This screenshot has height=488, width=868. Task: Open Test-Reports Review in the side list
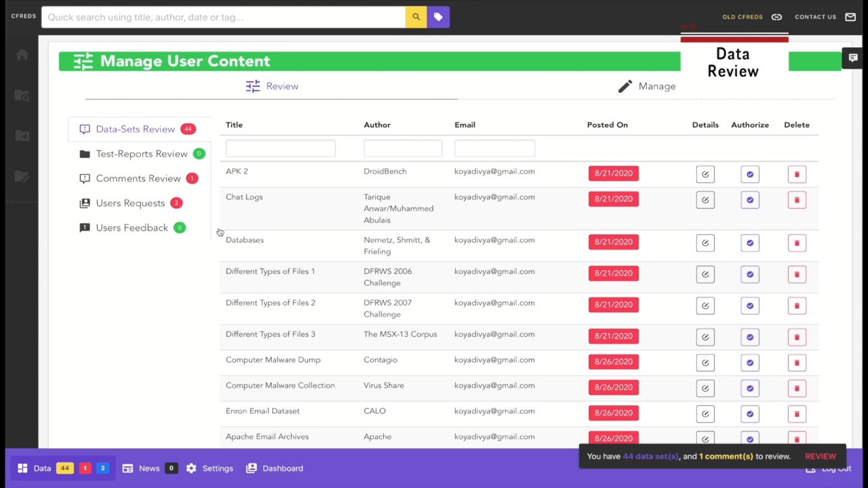pyautogui.click(x=141, y=154)
